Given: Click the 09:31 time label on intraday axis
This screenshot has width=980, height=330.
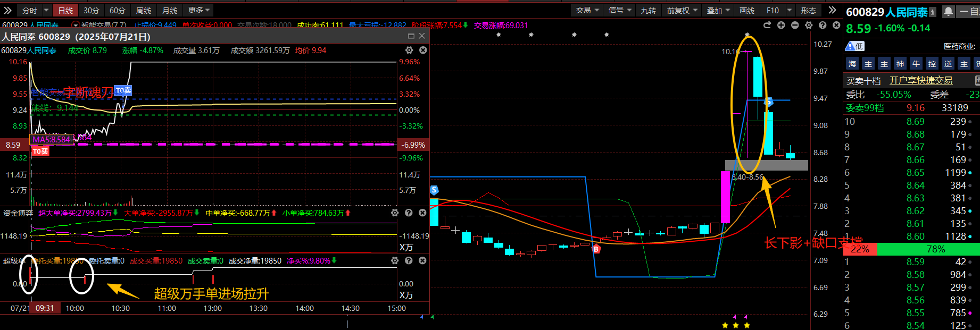Looking at the screenshot, I should (45, 308).
